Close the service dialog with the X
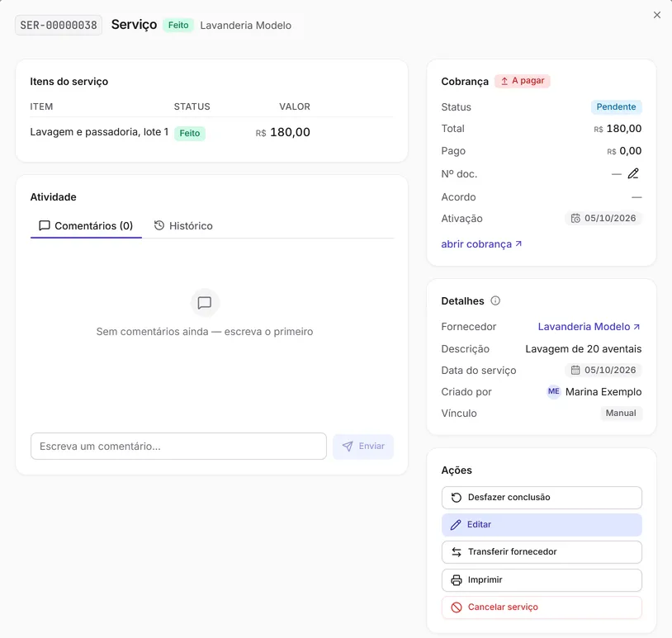 656,15
